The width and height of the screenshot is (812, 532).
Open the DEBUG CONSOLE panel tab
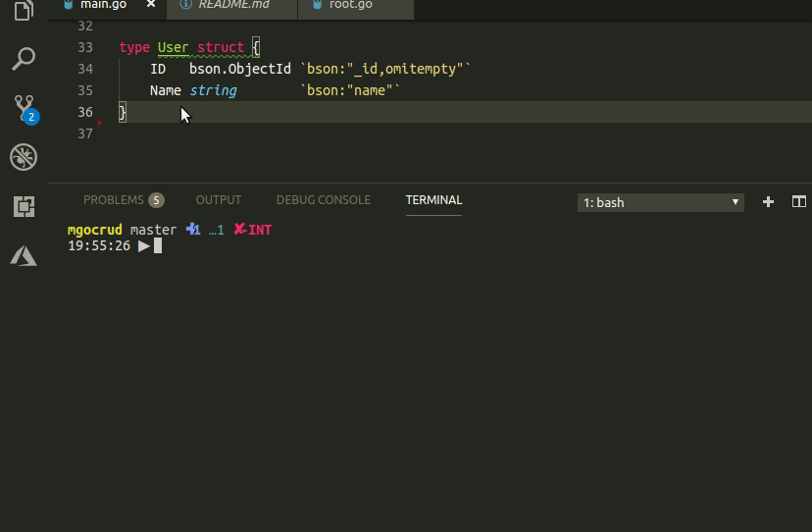[324, 200]
